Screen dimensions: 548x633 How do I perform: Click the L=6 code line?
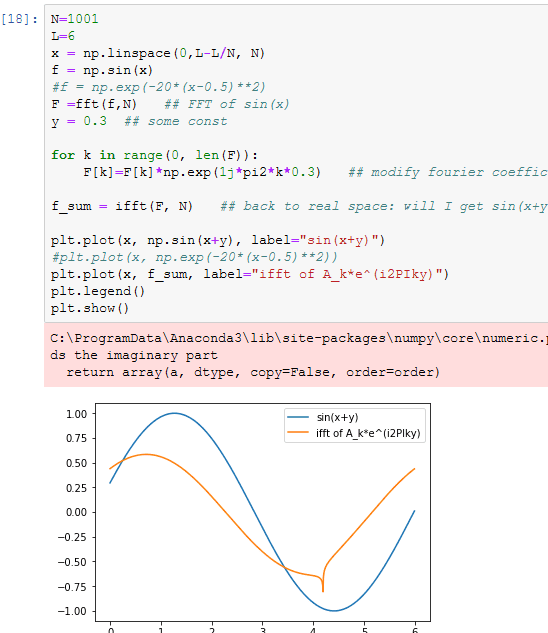63,36
